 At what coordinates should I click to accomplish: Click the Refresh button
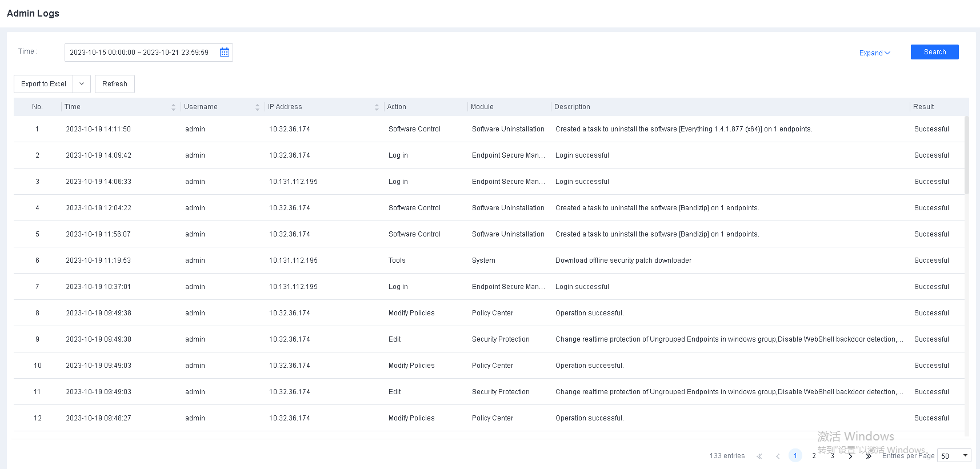click(x=115, y=84)
